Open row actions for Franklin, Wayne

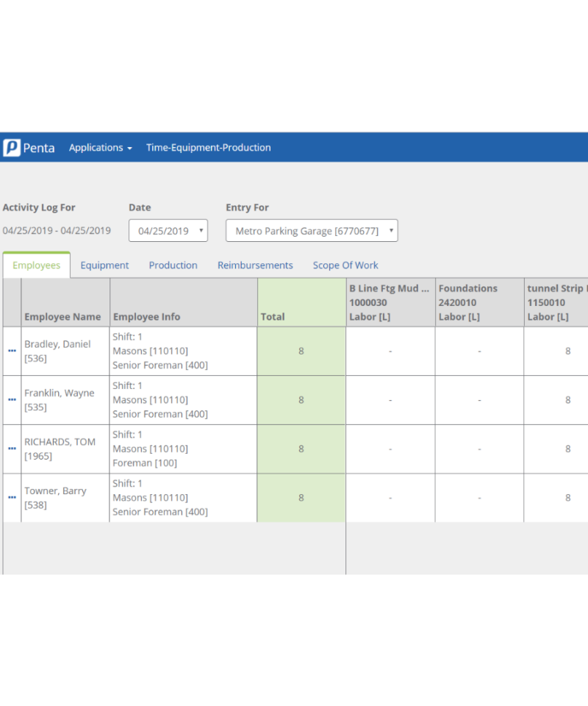click(12, 399)
